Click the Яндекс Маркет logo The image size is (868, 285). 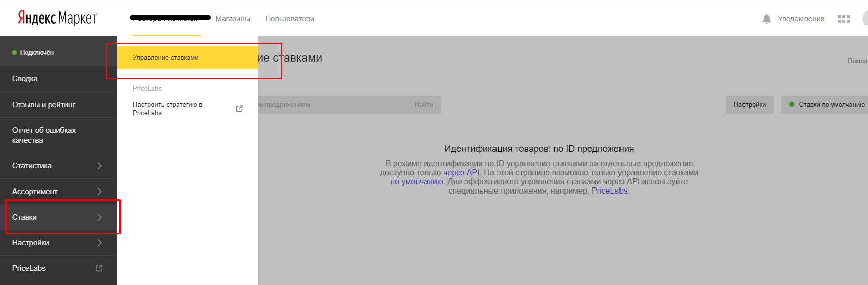pos(57,18)
